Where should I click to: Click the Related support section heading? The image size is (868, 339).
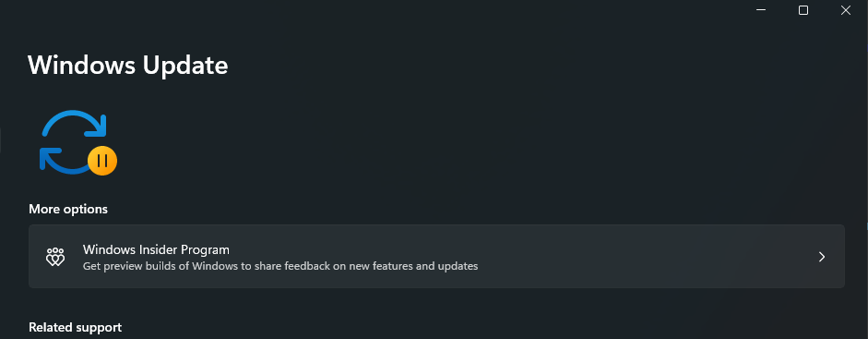[x=76, y=327]
